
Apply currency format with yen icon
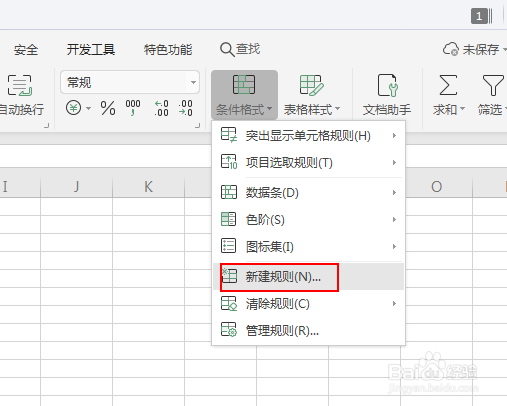coord(73,108)
